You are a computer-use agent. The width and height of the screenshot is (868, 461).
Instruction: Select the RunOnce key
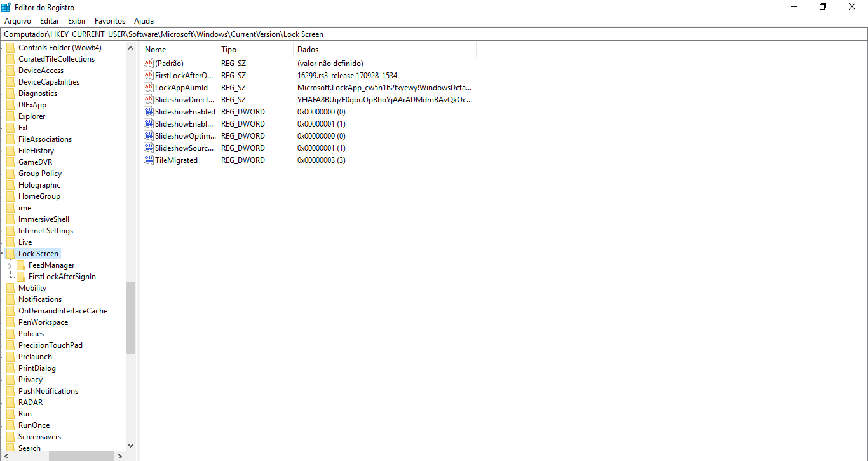pyautogui.click(x=34, y=425)
